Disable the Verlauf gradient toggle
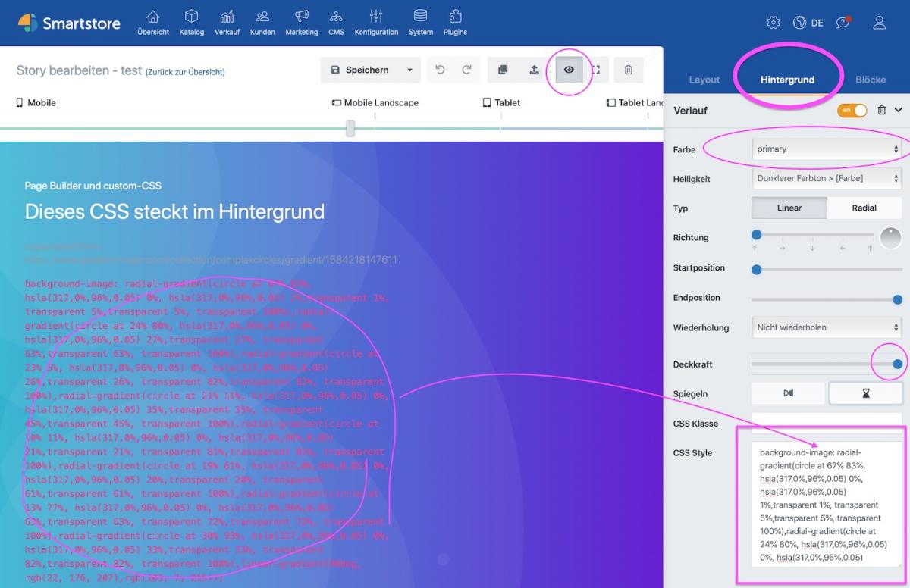 tap(852, 110)
